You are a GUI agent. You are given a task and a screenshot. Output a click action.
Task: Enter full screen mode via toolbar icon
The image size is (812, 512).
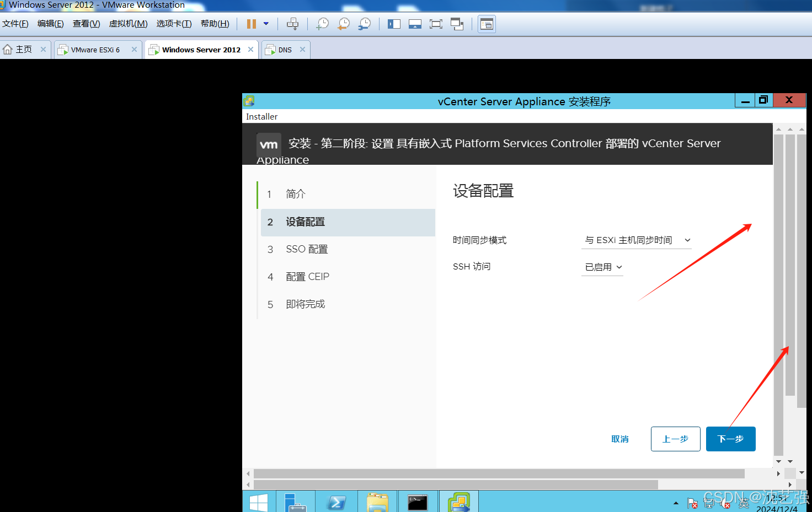(436, 24)
